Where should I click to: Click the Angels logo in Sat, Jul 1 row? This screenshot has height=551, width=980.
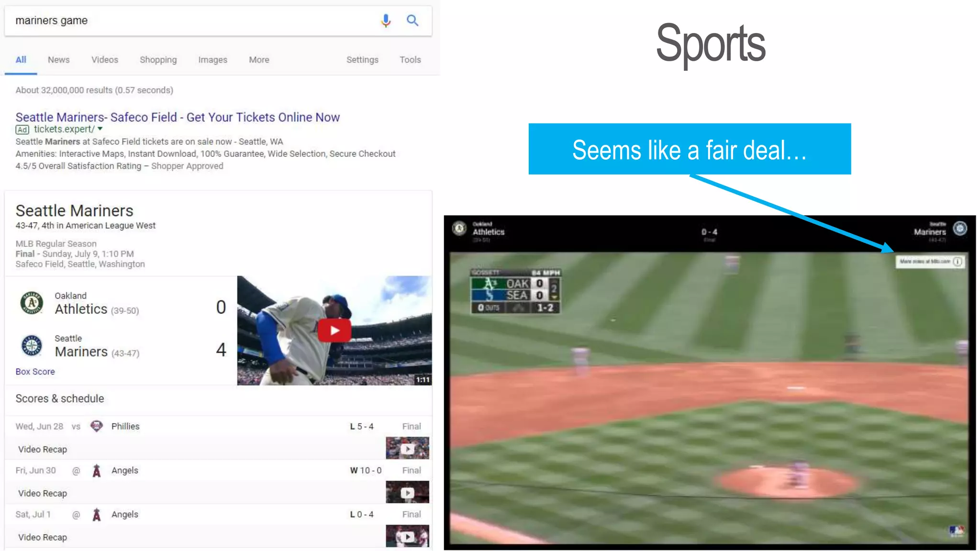[97, 515]
